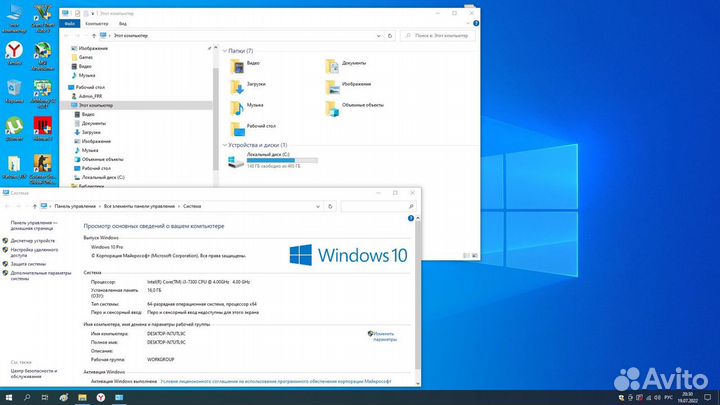Click Изменить параметры link

[x=384, y=337]
